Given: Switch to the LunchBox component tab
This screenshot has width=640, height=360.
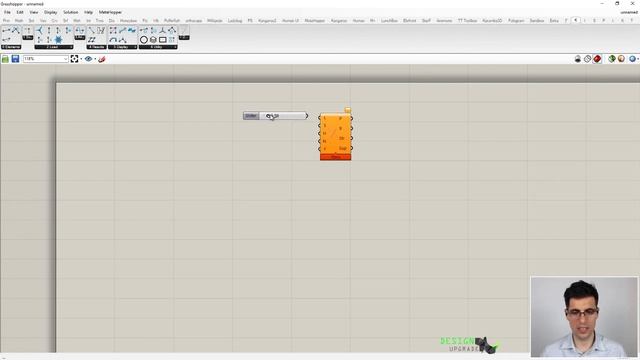Looking at the screenshot, I should point(389,20).
